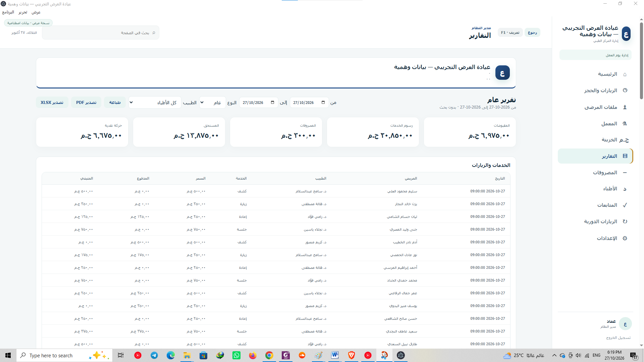644x362 pixels.
Task: Click the page vertical scrollbar
Action: pyautogui.click(x=641, y=60)
